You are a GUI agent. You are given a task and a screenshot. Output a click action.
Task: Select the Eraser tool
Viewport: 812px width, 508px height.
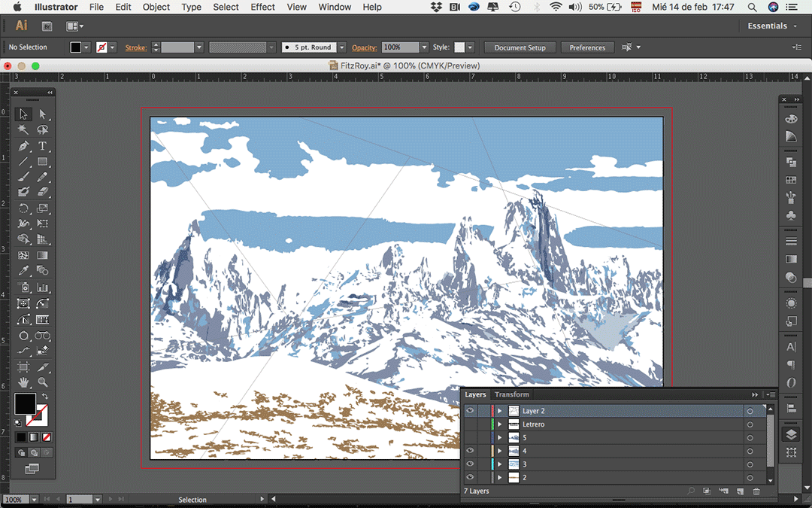coord(42,193)
